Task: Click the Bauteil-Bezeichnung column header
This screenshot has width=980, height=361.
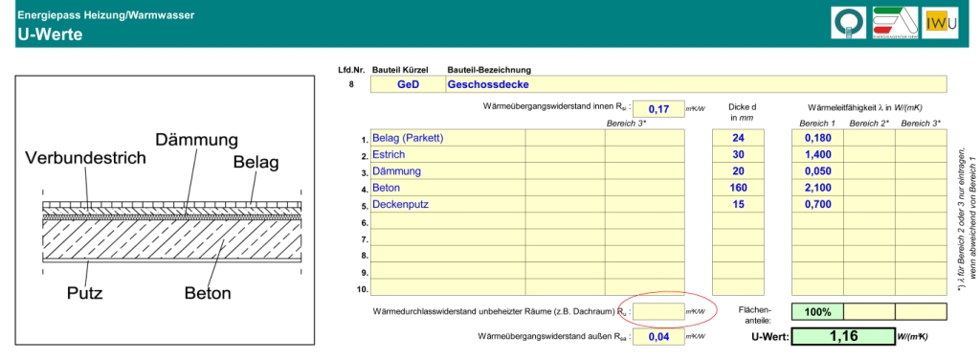Action: coord(489,70)
